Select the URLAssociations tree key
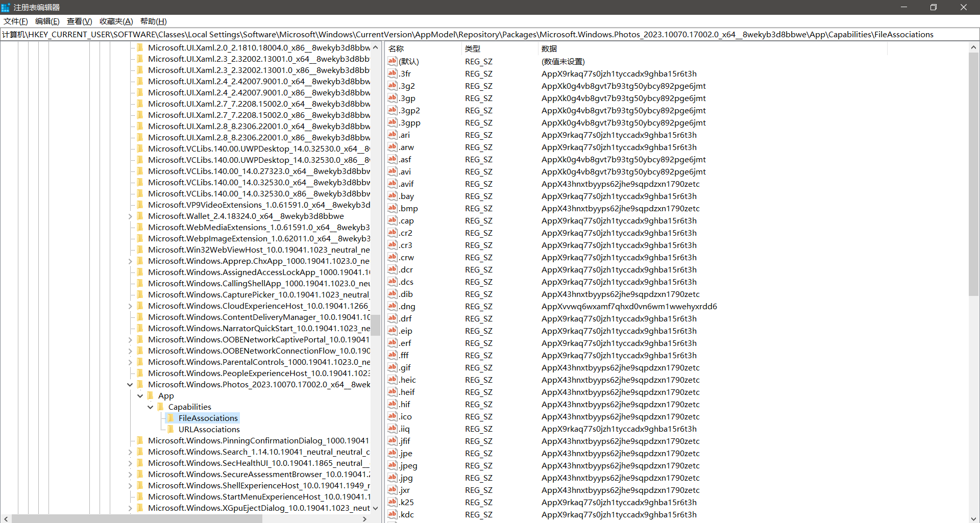 point(209,429)
